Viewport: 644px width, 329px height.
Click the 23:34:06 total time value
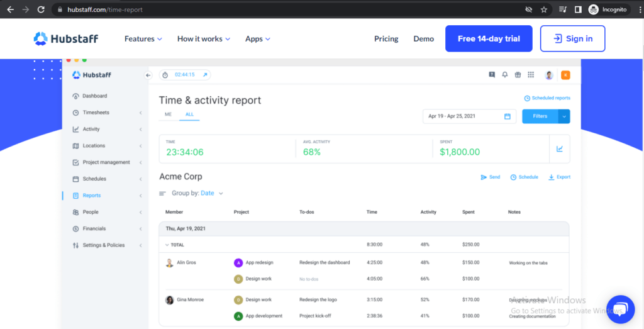(x=184, y=152)
